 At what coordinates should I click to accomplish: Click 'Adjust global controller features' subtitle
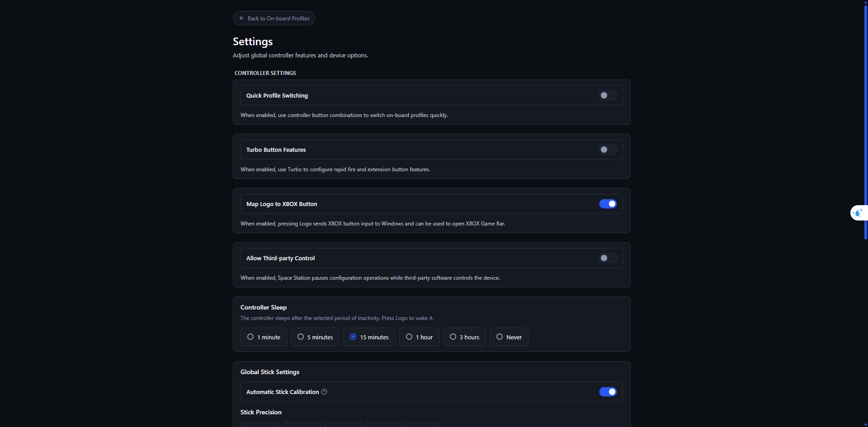[x=301, y=55]
